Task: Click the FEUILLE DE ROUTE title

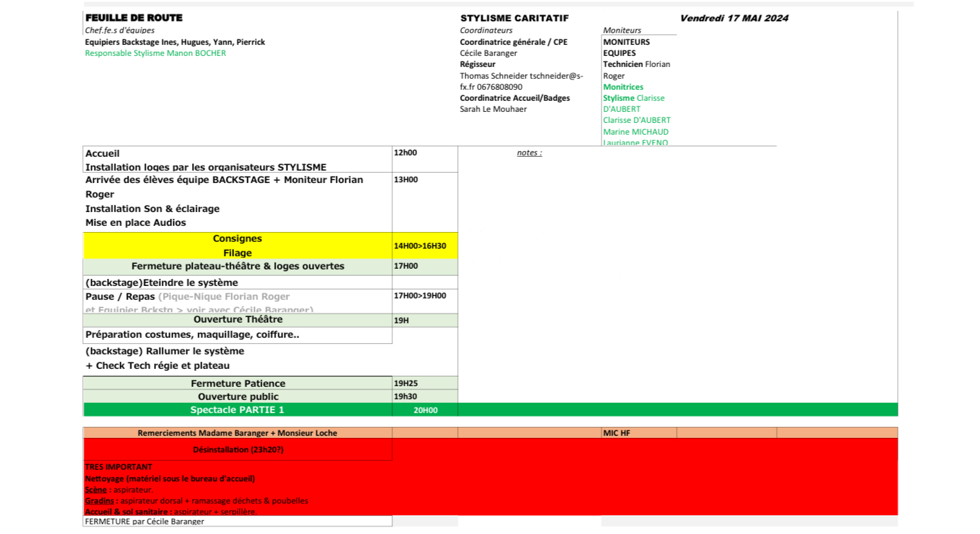Action: (x=134, y=18)
